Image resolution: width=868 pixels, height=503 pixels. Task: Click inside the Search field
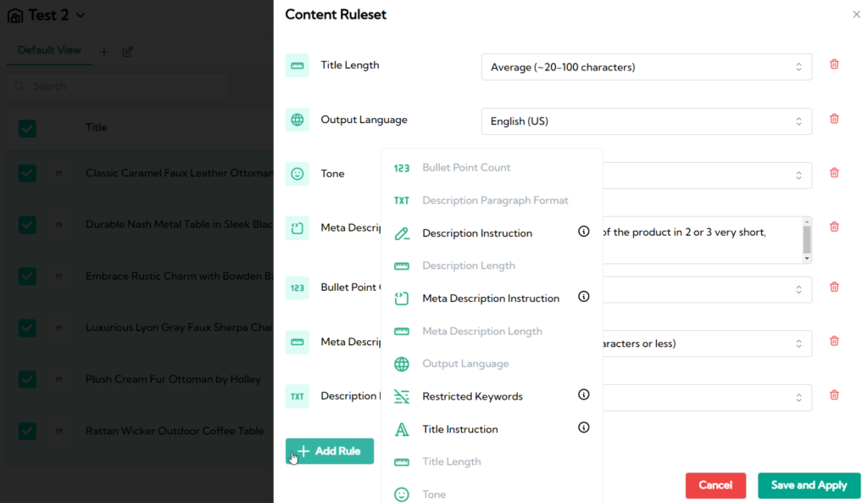pyautogui.click(x=119, y=86)
